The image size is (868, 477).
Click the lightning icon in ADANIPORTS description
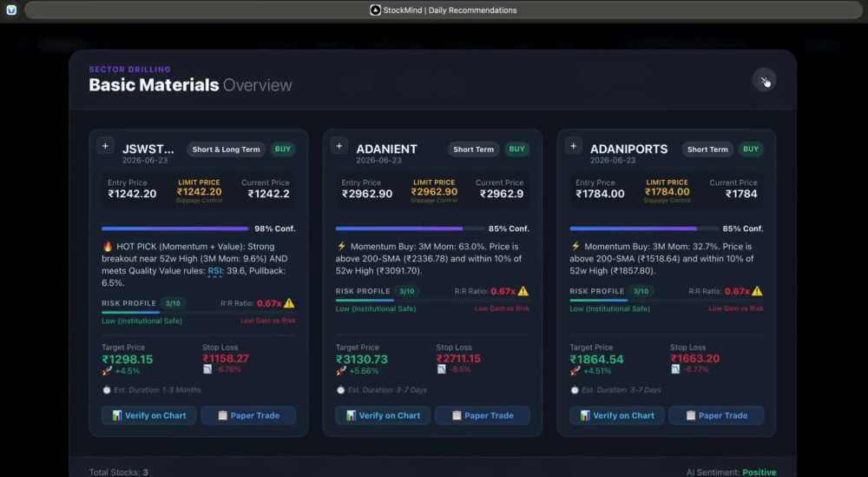click(x=575, y=247)
